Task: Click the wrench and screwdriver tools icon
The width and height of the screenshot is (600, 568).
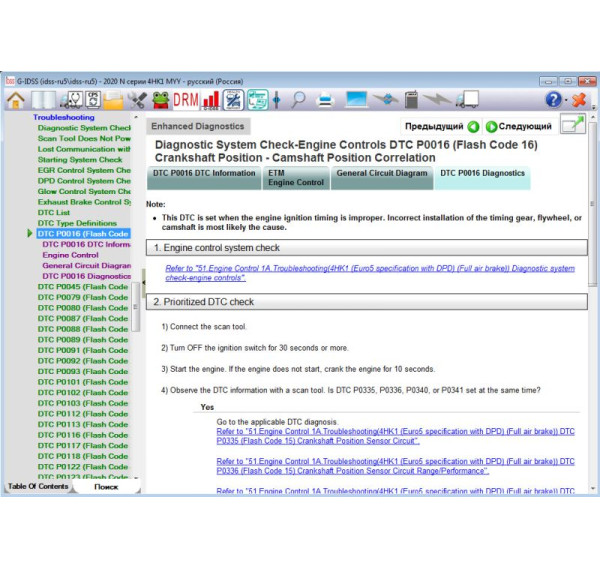Action: [136, 100]
